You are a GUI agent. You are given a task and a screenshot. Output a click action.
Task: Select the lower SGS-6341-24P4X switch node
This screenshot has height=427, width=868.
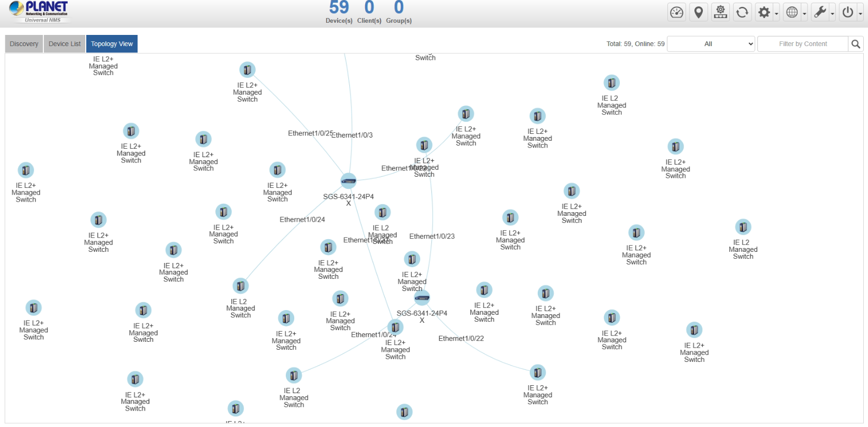(422, 298)
